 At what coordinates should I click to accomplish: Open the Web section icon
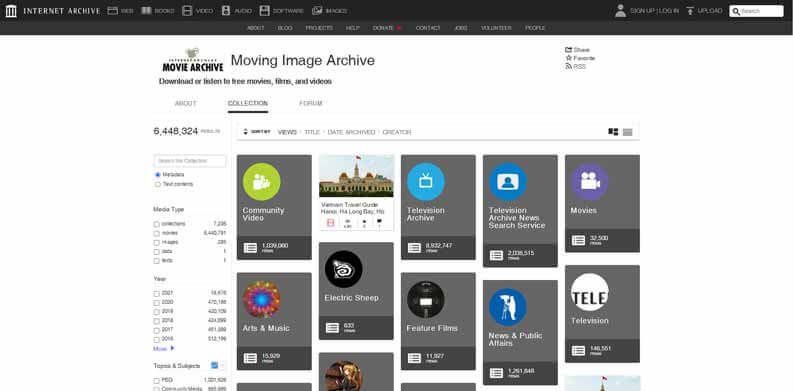pyautogui.click(x=113, y=11)
